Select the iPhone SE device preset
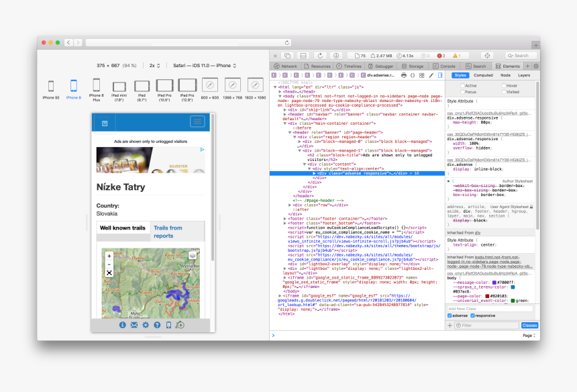This screenshot has width=577, height=392. 51,89
